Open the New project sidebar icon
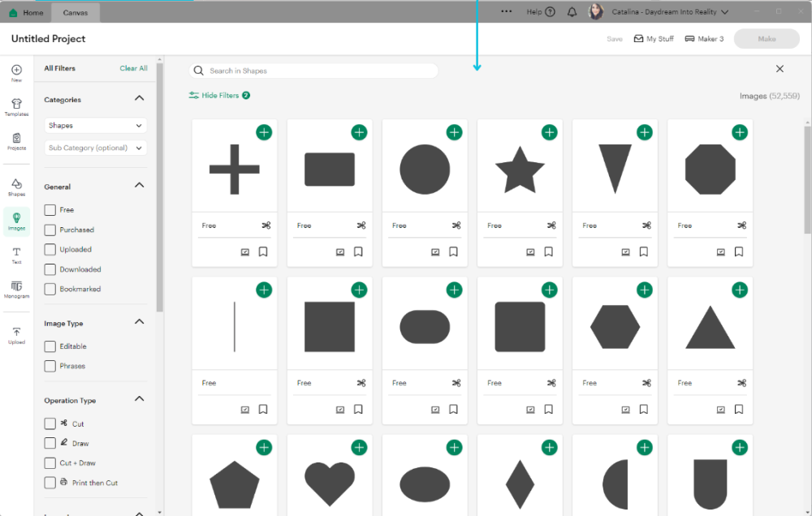 16,73
